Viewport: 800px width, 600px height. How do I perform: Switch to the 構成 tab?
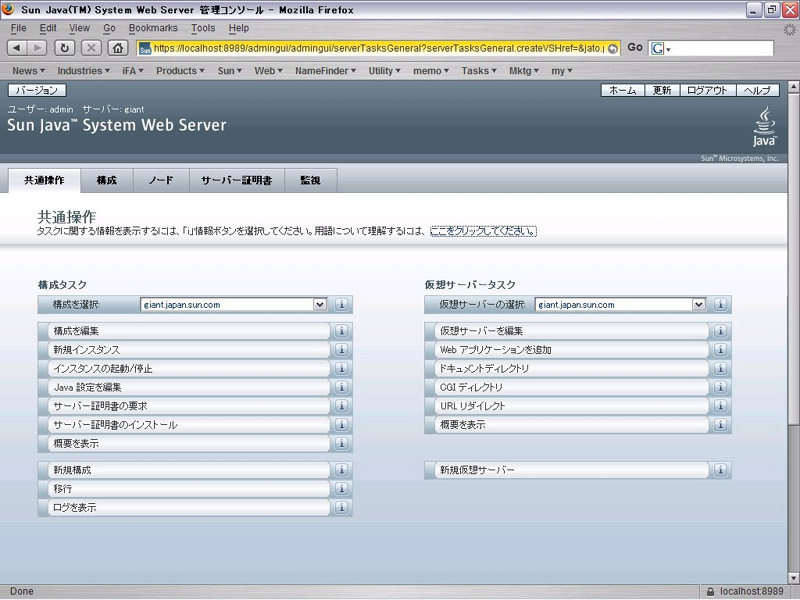[107, 181]
